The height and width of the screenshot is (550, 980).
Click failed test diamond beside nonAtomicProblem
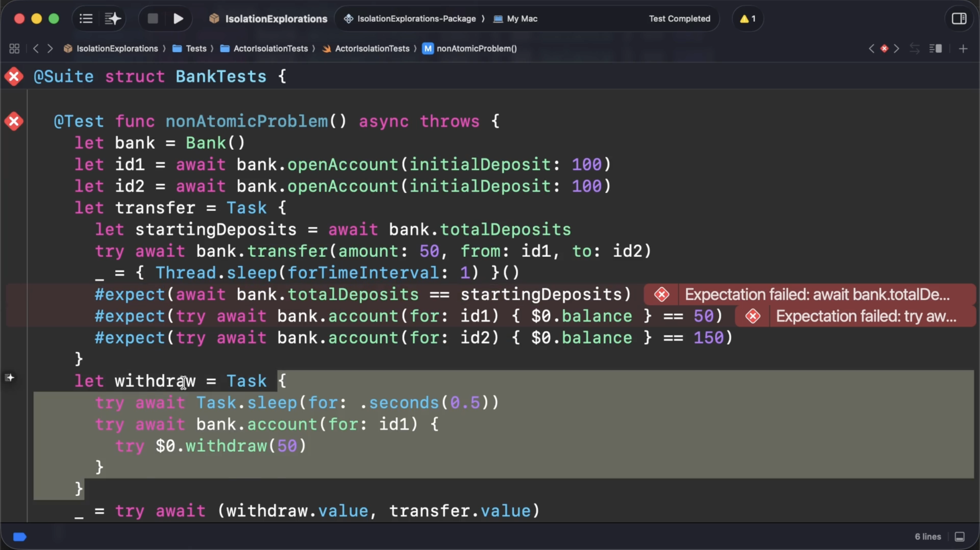(14, 122)
